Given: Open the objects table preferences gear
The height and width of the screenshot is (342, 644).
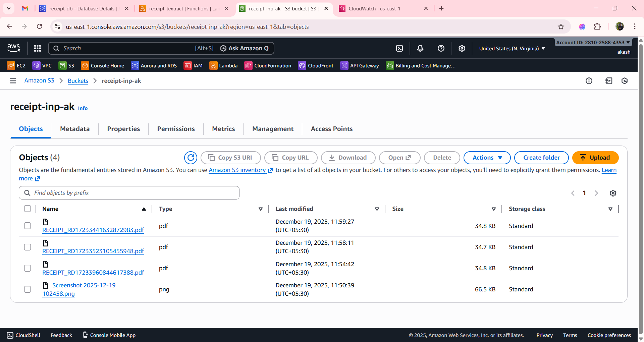Looking at the screenshot, I should point(613,193).
